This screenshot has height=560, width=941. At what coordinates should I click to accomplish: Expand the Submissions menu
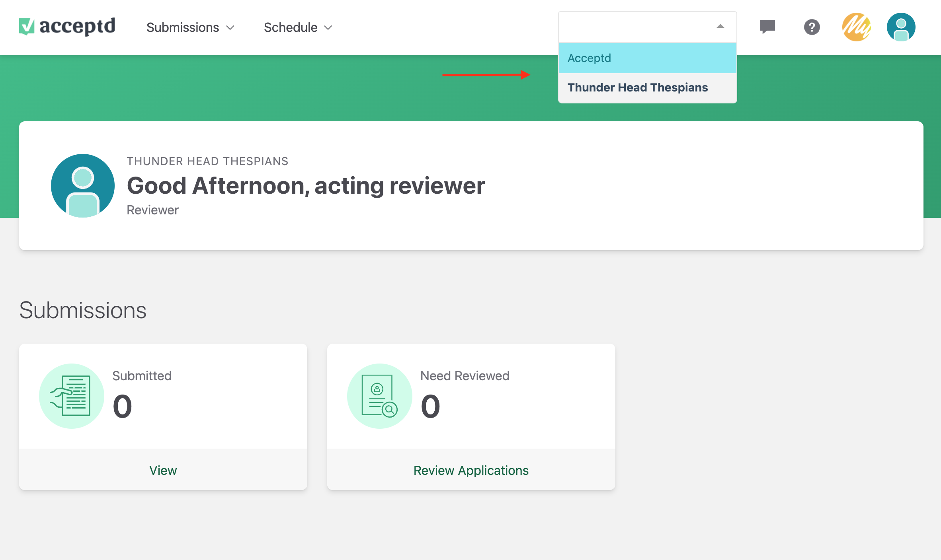click(190, 27)
